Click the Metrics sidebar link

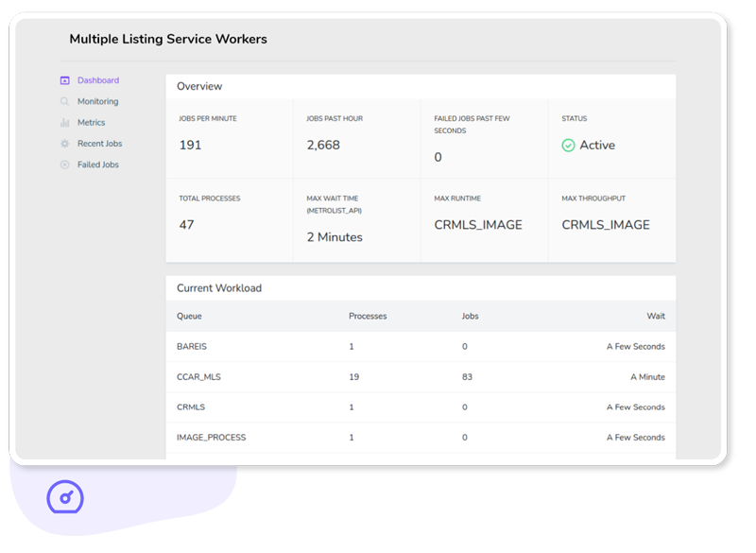coord(94,122)
